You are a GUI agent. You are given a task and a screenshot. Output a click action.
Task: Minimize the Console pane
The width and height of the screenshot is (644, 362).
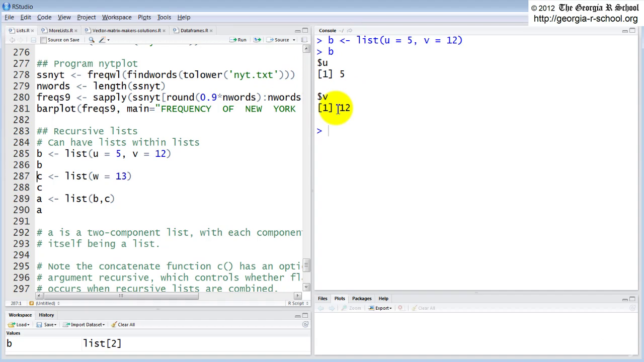pyautogui.click(x=625, y=31)
